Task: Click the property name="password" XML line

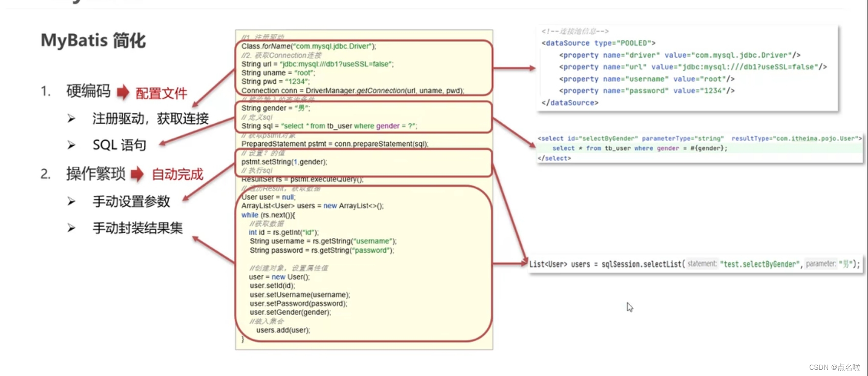Action: 647,91
